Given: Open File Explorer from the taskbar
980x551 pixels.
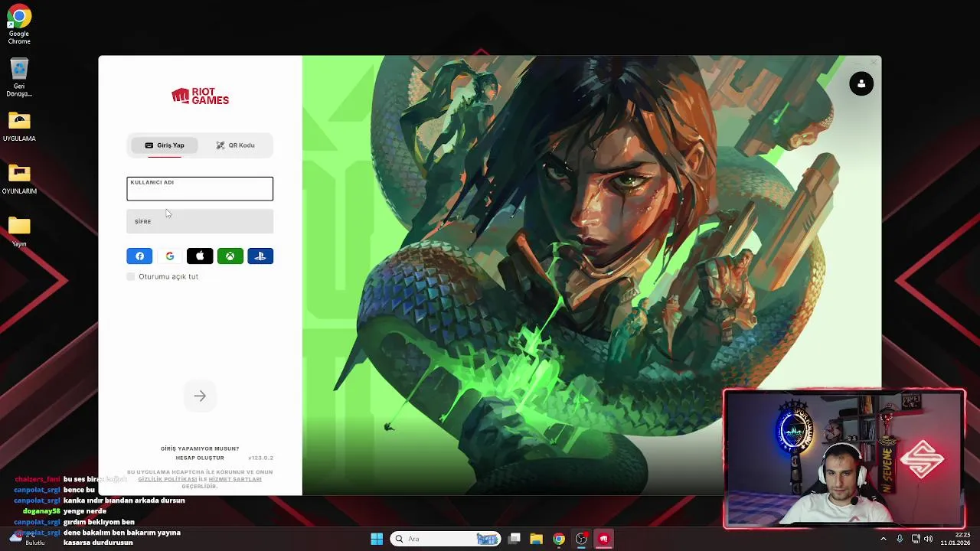Looking at the screenshot, I should tap(536, 539).
